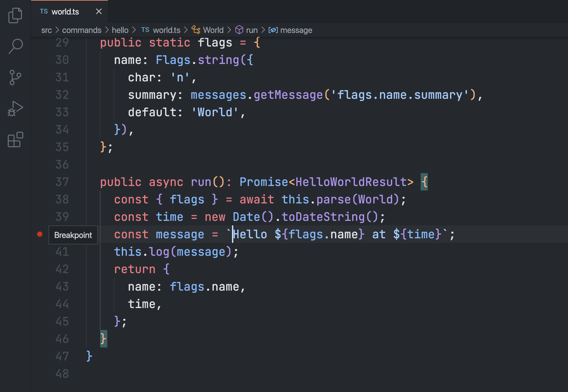Open the Source Control view
Image resolution: width=568 pixels, height=392 pixels.
click(15, 77)
